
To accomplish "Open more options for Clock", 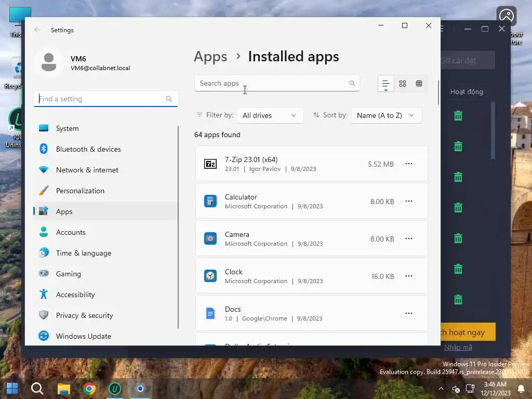I will [409, 276].
